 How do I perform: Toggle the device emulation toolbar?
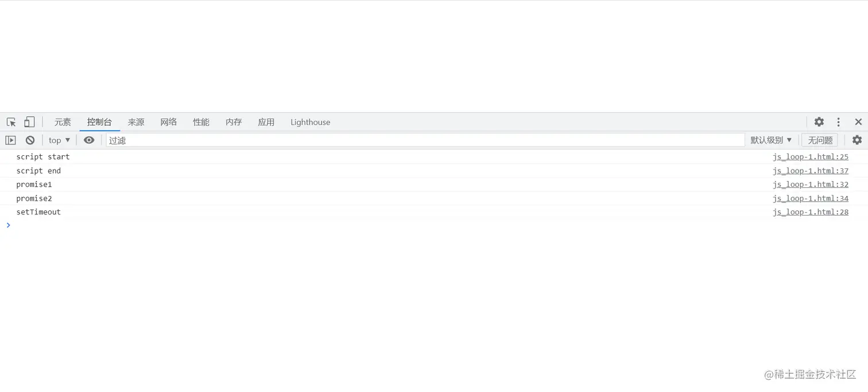point(29,122)
